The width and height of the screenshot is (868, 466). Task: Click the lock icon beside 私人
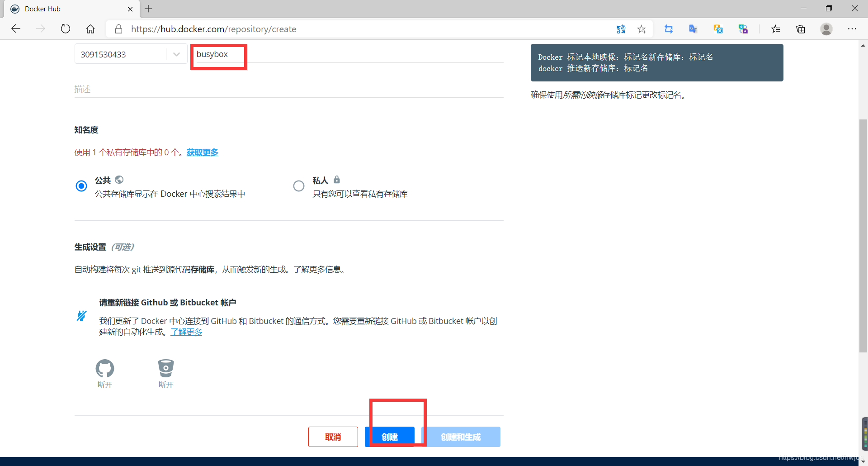tap(337, 180)
